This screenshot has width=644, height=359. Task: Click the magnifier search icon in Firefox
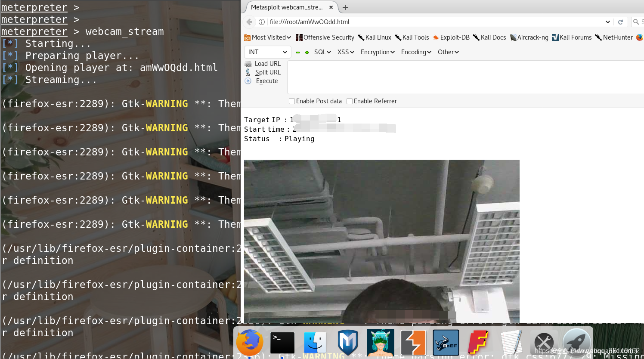636,22
